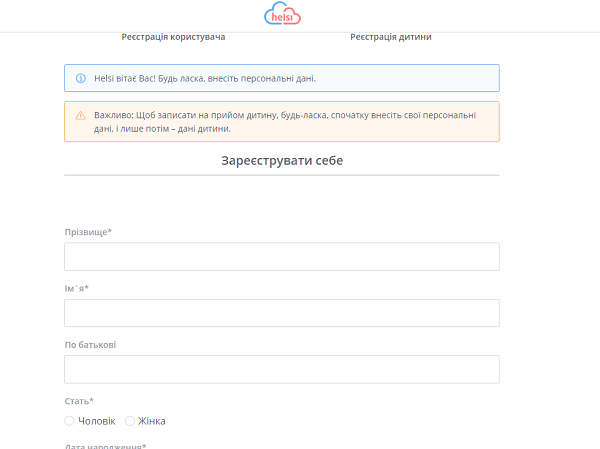Viewport: 600px width, 449px height.
Task: Open the Реєстрація дитини tab
Action: 390,37
